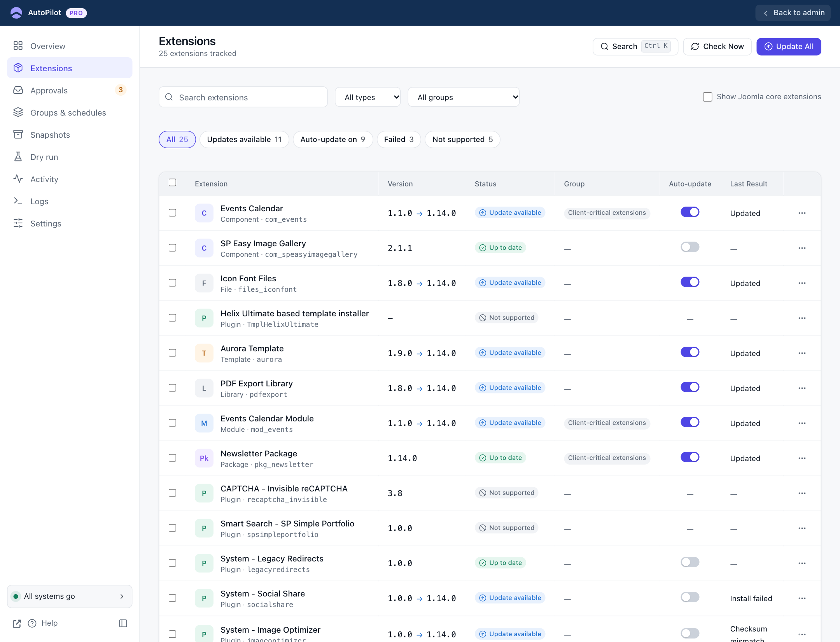Image resolution: width=840 pixels, height=642 pixels.
Task: Expand the All systems go status
Action: click(70, 596)
